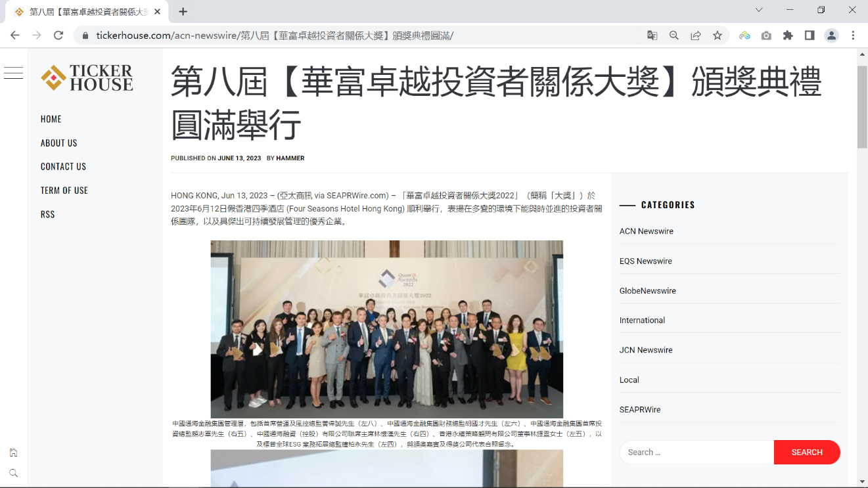Screen dimensions: 868x488
Task: View site info via the lock icon
Action: [x=85, y=35]
